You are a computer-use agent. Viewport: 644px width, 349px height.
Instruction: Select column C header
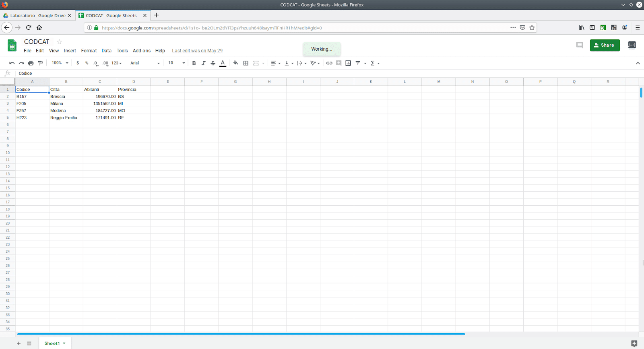100,82
